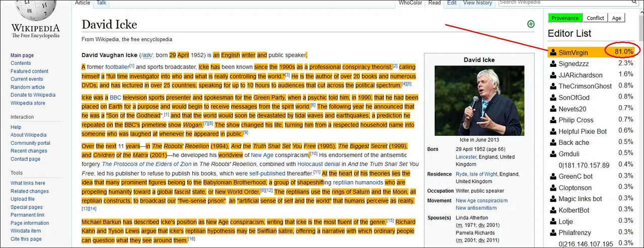The image size is (644, 248).
Task: Select the Read tab
Action: (435, 3)
